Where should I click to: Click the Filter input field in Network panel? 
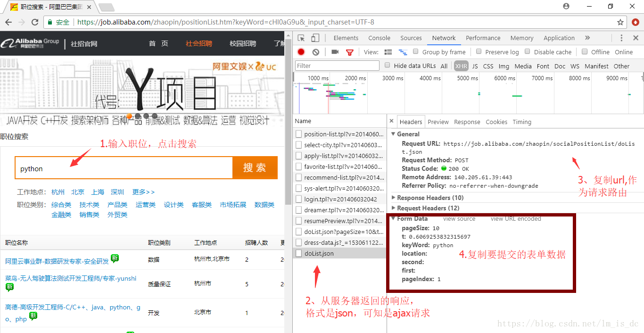(x=337, y=66)
